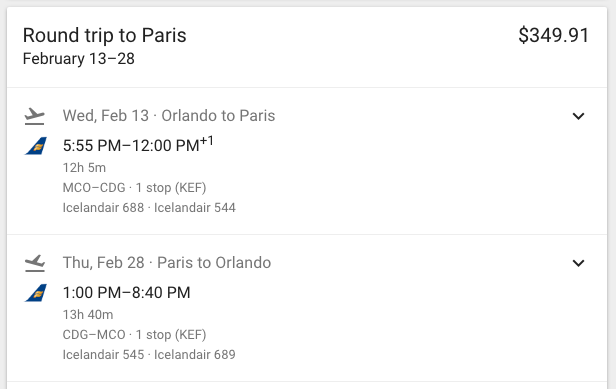Click Icelandair 688 · Icelandair 544 flight numbers

coord(149,208)
